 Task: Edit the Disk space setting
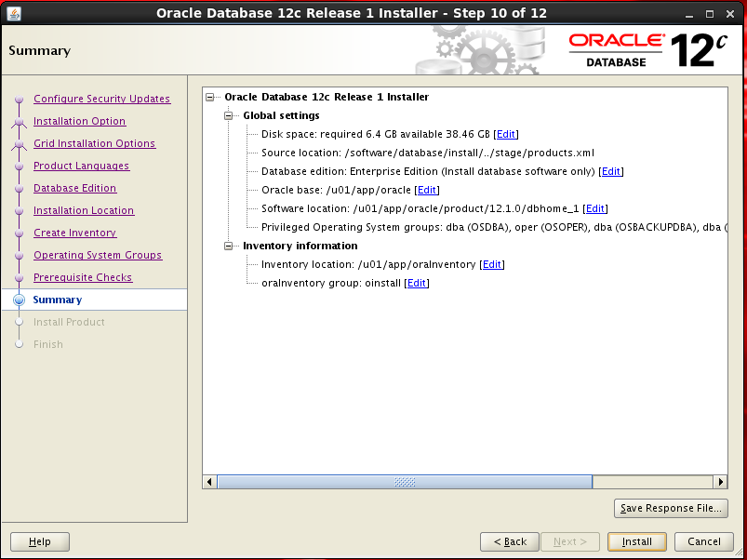506,134
